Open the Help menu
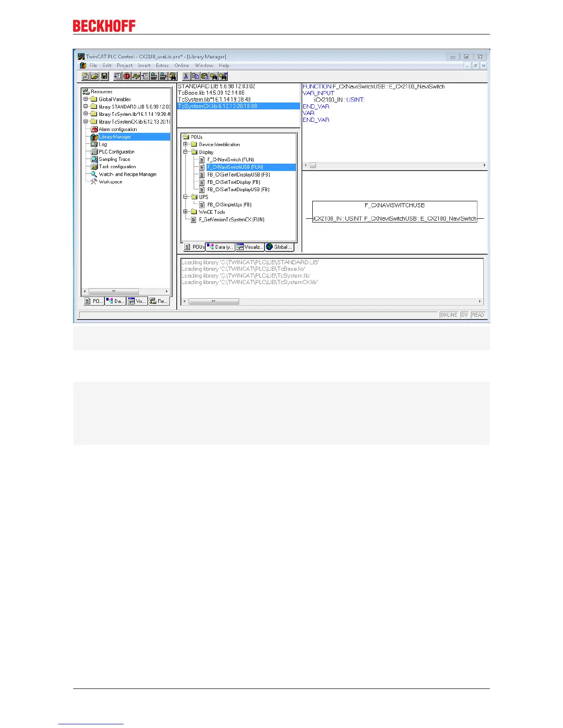 tap(224, 66)
